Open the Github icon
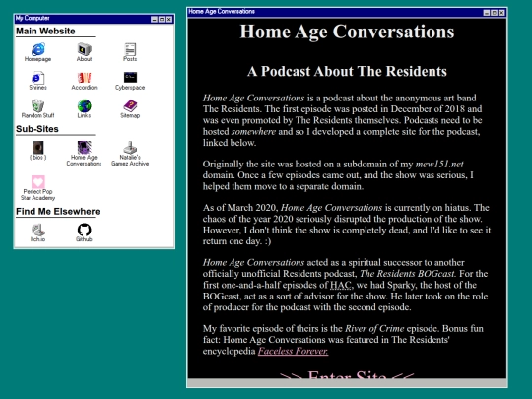 (x=84, y=233)
